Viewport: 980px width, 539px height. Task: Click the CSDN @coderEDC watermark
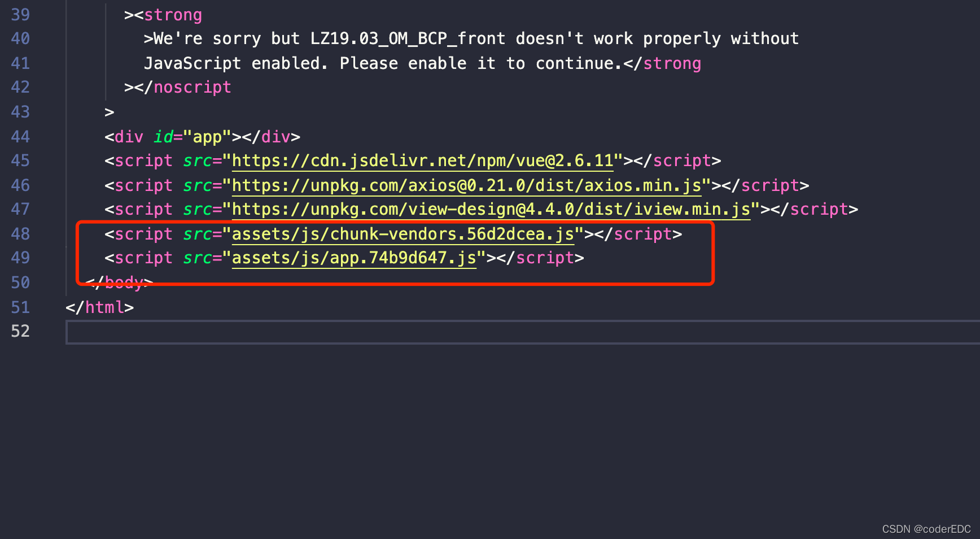point(926,529)
